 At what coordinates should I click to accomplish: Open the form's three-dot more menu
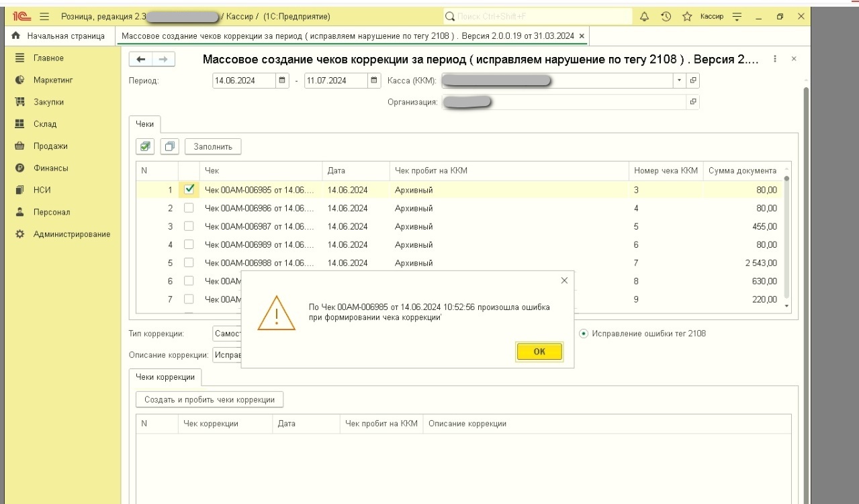coord(776,59)
